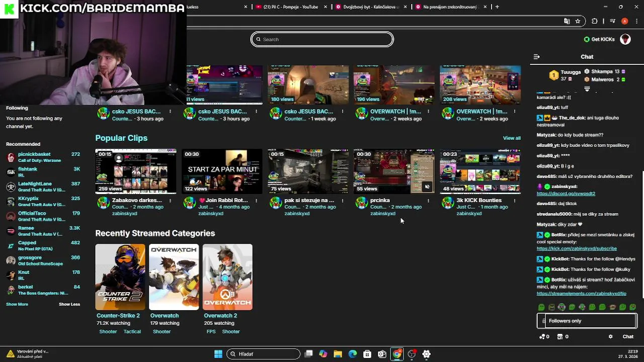Open options for csko JESUS BAC video with 180 views
The image size is (644, 362).
[342, 112]
